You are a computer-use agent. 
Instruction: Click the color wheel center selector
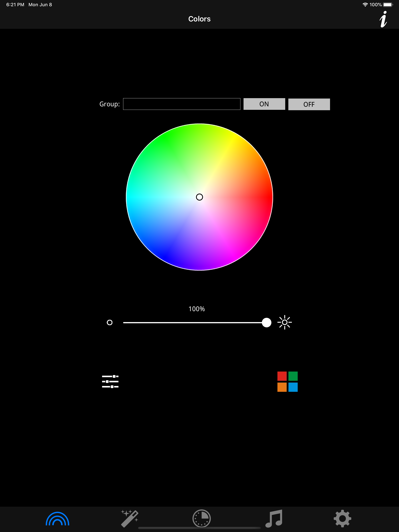199,197
